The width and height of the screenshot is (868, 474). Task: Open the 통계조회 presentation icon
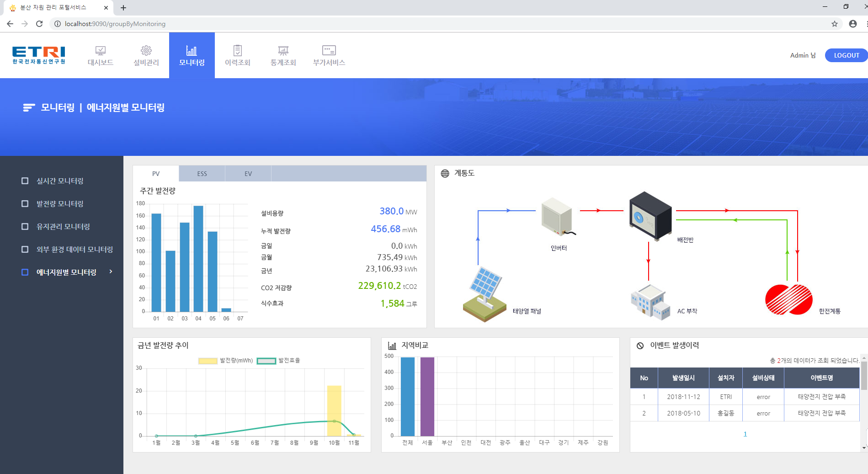click(283, 51)
